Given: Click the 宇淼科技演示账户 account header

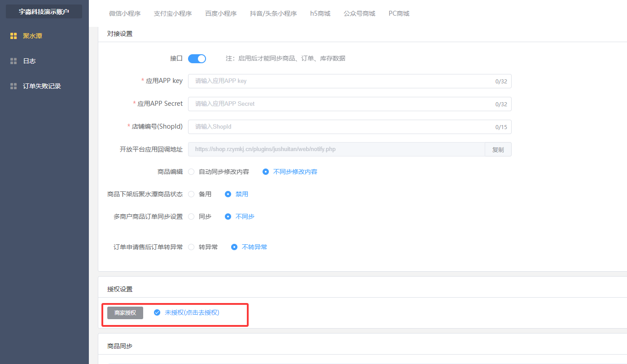Looking at the screenshot, I should point(44,12).
